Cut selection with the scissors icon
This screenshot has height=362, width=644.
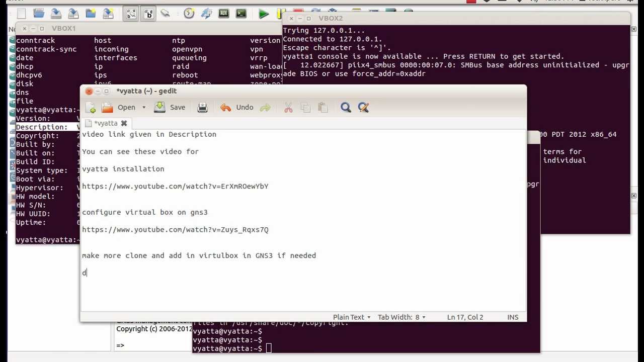(288, 108)
